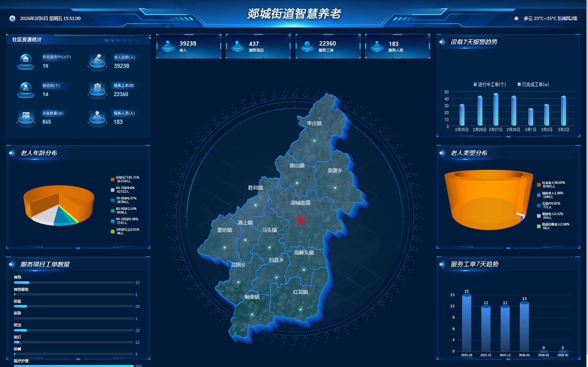This screenshot has width=588, height=367.
Task: Click the 老人总数 elderly person icon
Action: coord(97,61)
